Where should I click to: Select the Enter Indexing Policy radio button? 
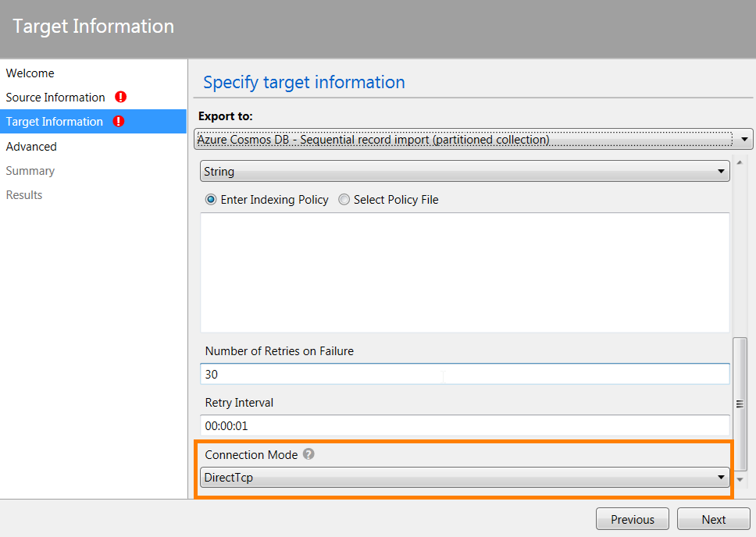tap(211, 200)
